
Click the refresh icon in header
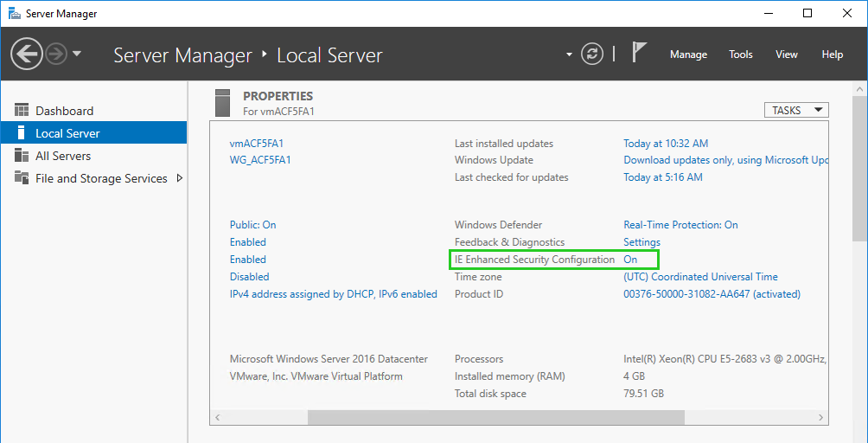(592, 54)
